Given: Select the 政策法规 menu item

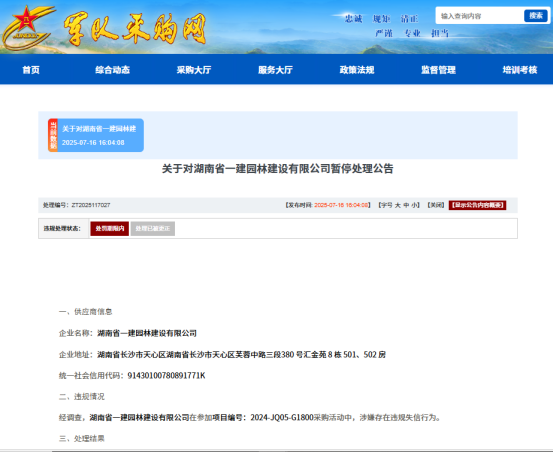Looking at the screenshot, I should tap(357, 70).
